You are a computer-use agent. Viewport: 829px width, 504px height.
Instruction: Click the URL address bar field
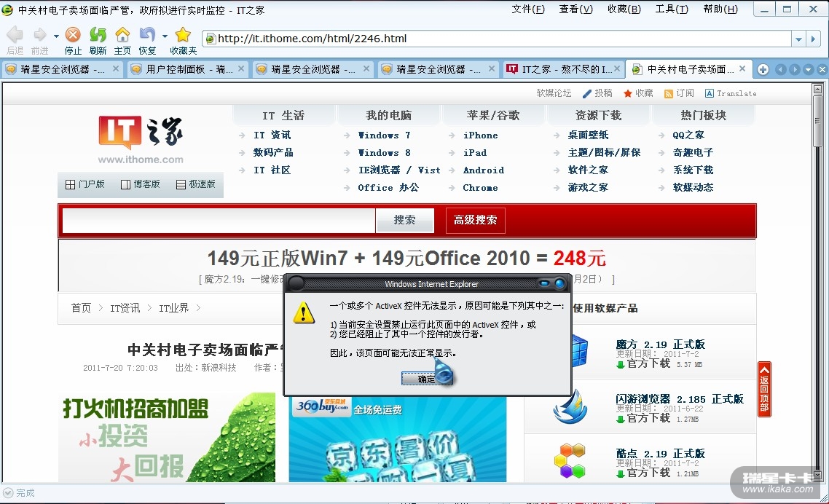pos(497,39)
